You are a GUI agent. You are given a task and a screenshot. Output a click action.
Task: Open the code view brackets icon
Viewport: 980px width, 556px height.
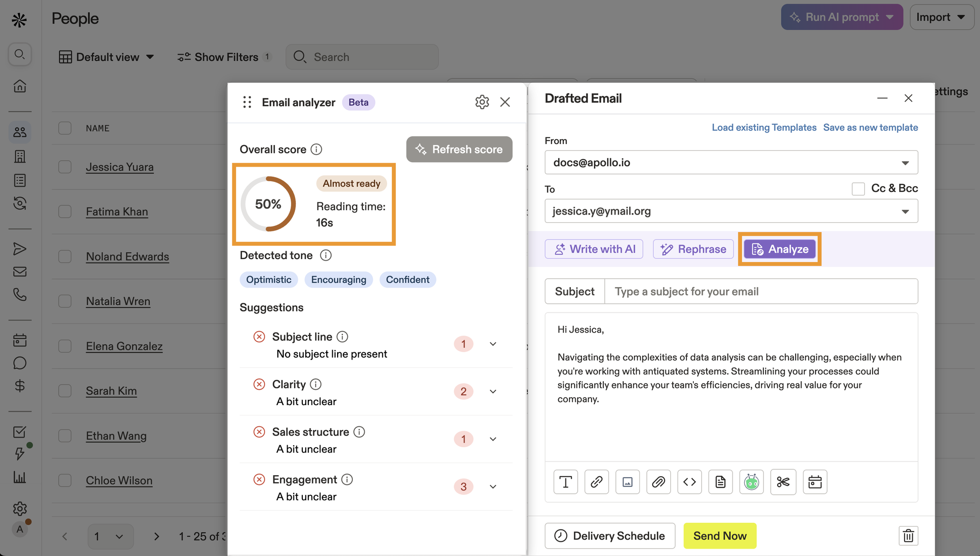[x=689, y=482]
